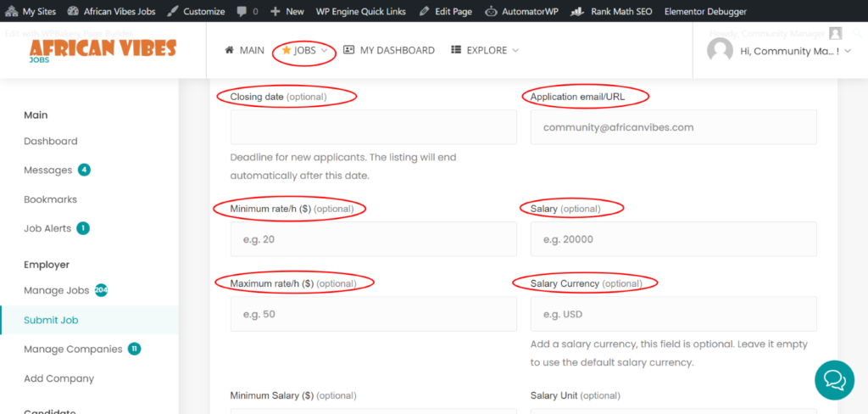Select Submit Job in sidebar
Viewport: 868px width, 414px height.
point(89,320)
